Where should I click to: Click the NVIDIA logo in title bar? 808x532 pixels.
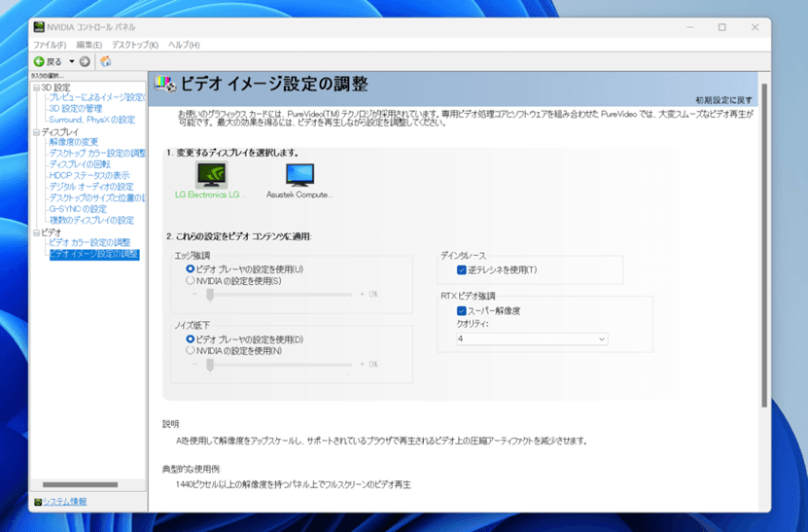point(38,27)
